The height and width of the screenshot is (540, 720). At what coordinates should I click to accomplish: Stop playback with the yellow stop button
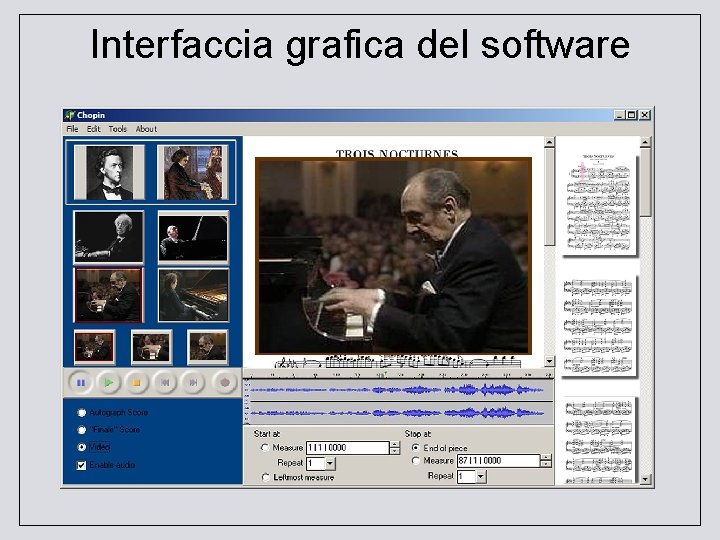[136, 382]
